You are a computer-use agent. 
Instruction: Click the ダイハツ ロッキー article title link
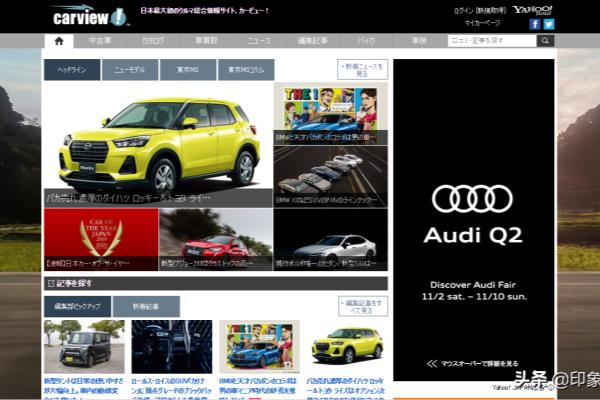coord(346,389)
